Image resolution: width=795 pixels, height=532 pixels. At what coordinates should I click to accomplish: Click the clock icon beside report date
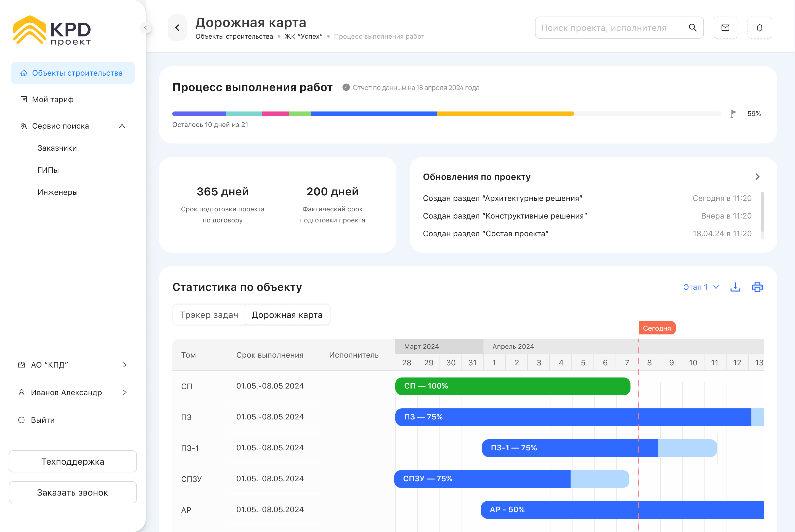pyautogui.click(x=346, y=87)
